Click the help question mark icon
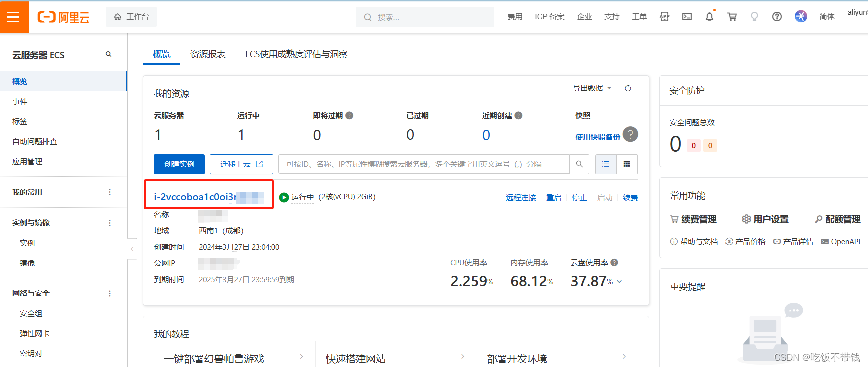Screen dimensions: 868x367 (777, 17)
